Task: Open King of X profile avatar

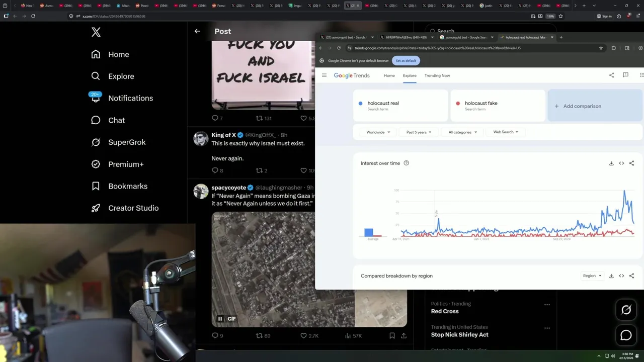Action: pos(201,139)
